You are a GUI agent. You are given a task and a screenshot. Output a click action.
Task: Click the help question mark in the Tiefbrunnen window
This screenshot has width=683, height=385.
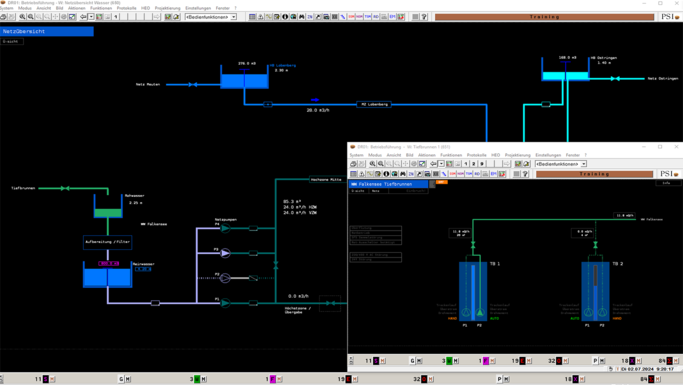525,174
